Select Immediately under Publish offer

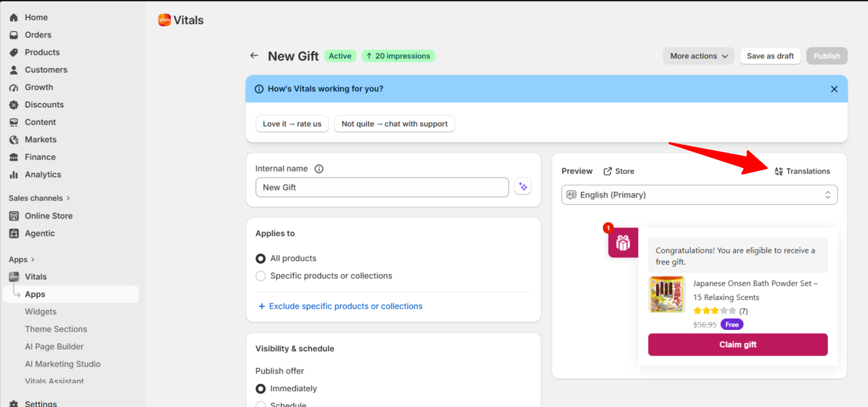click(x=260, y=389)
